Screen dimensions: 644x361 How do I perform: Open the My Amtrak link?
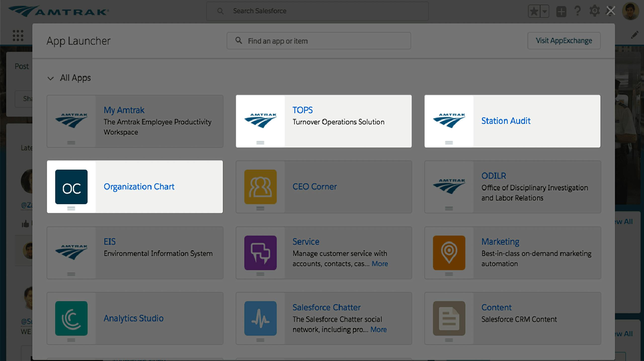[x=124, y=110]
